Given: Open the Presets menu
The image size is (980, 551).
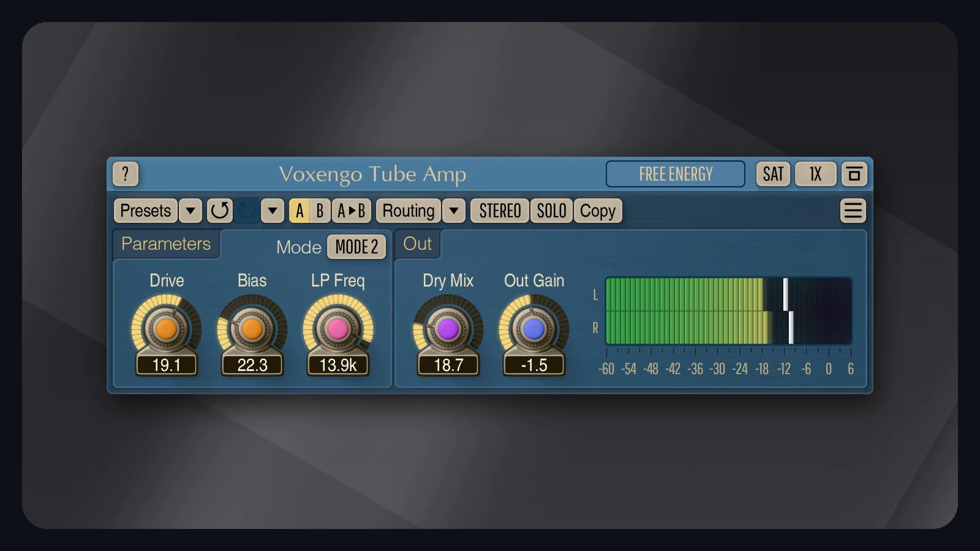Looking at the screenshot, I should click(146, 211).
